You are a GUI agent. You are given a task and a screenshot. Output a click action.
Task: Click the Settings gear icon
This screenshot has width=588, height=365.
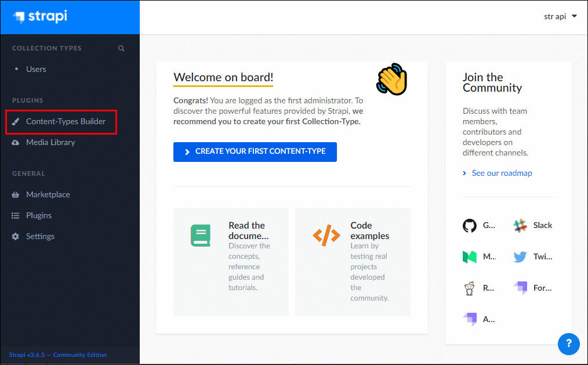(x=16, y=236)
